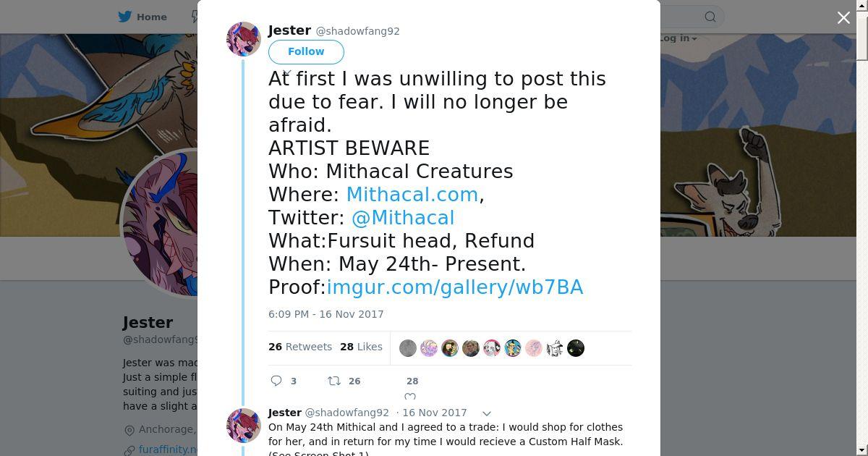Click the first gray liker avatar
The image size is (868, 456).
point(408,348)
